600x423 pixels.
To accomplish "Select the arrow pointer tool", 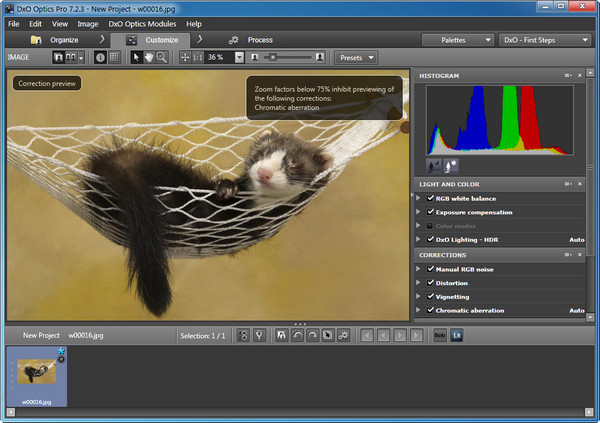I will [137, 57].
